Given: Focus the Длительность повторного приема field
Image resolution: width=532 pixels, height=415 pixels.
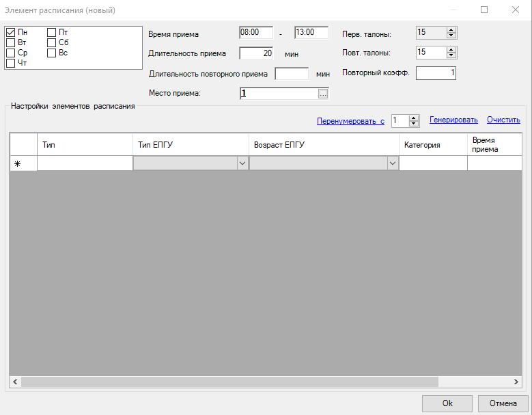Looking at the screenshot, I should (292, 74).
